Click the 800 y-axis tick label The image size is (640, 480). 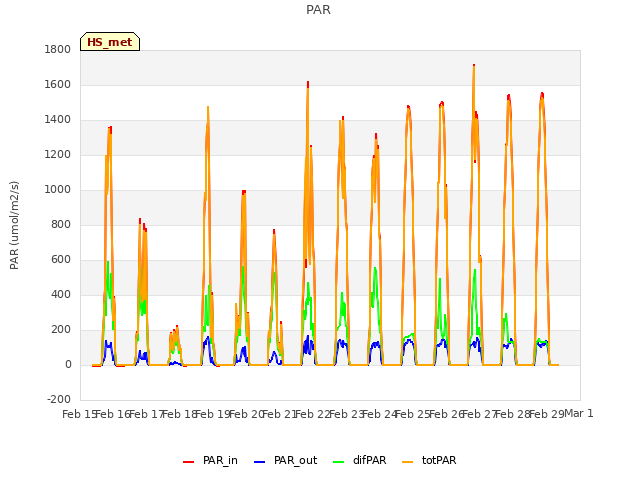click(61, 224)
